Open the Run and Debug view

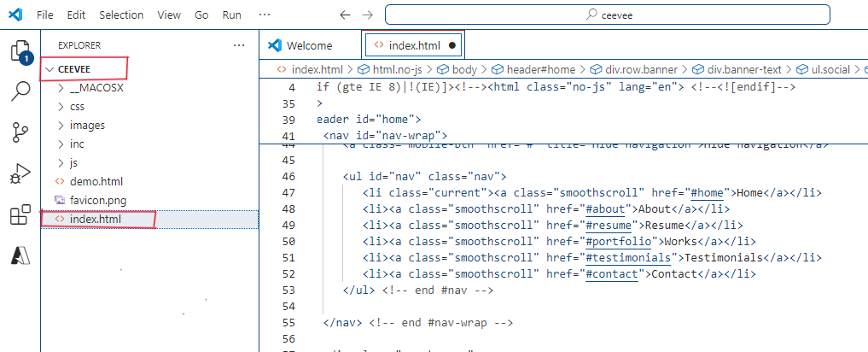pyautogui.click(x=20, y=174)
